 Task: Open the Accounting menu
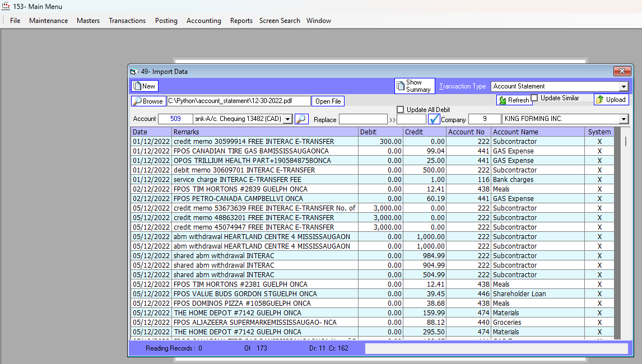(x=203, y=21)
